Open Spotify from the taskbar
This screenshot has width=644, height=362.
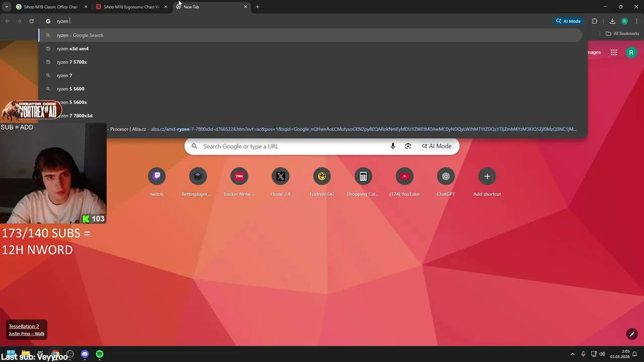pos(100,354)
